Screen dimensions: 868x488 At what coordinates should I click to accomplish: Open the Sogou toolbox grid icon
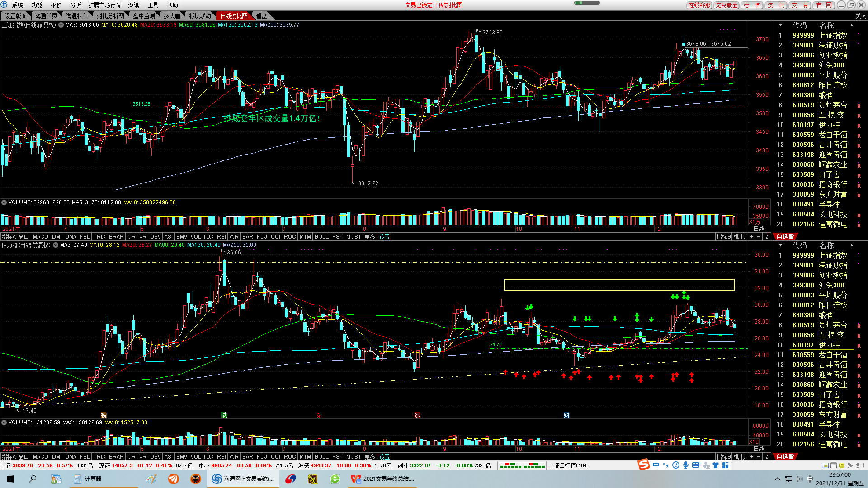[x=726, y=465]
